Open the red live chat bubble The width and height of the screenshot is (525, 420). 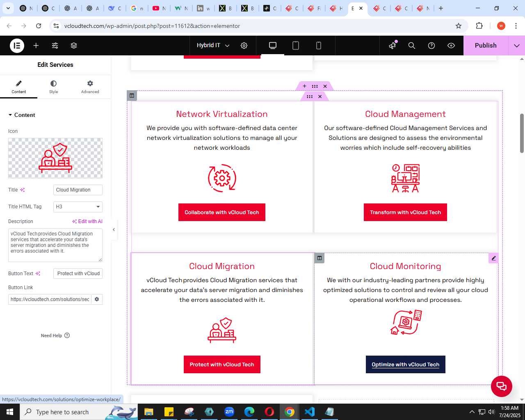tap(502, 386)
